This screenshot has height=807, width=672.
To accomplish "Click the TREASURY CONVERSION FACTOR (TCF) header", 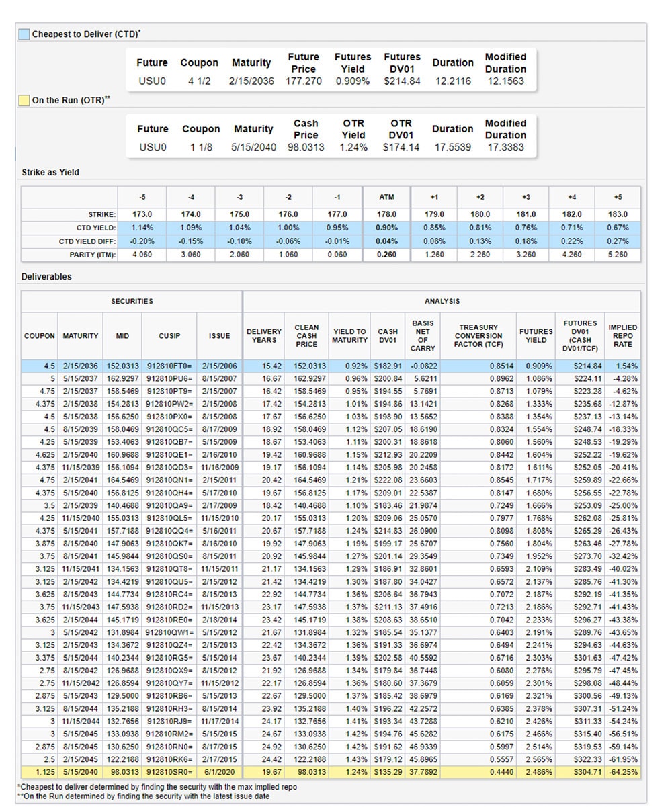I will [x=478, y=336].
